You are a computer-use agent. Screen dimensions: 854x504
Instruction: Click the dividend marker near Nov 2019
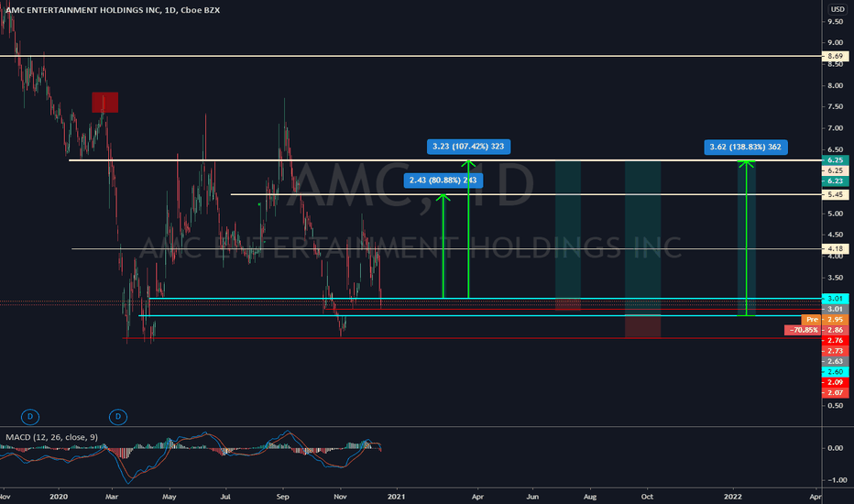[30, 417]
